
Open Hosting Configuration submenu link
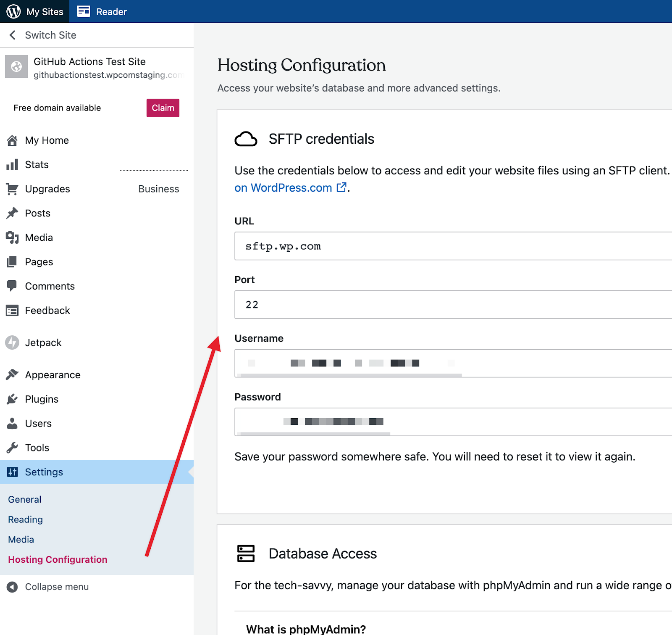(x=58, y=559)
